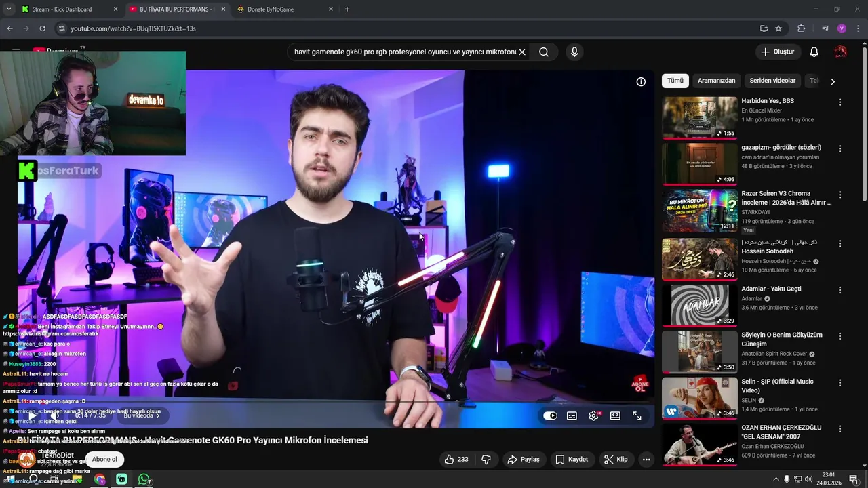The image size is (868, 488).
Task: Subscribe with Abone ol button
Action: (104, 459)
